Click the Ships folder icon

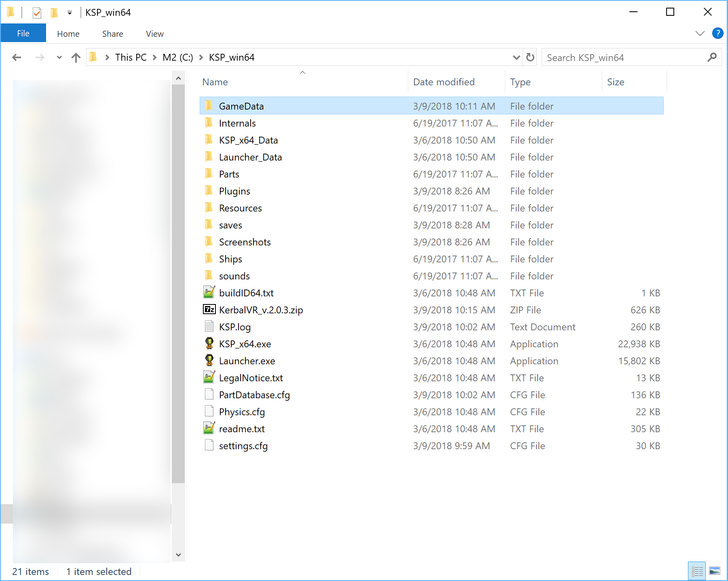tap(209, 258)
